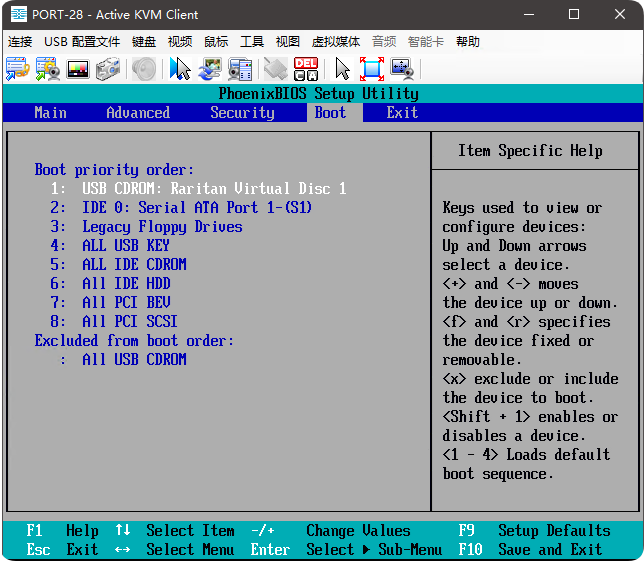Toggle scaling with the resize monitor icon
The width and height of the screenshot is (644, 561).
[402, 69]
